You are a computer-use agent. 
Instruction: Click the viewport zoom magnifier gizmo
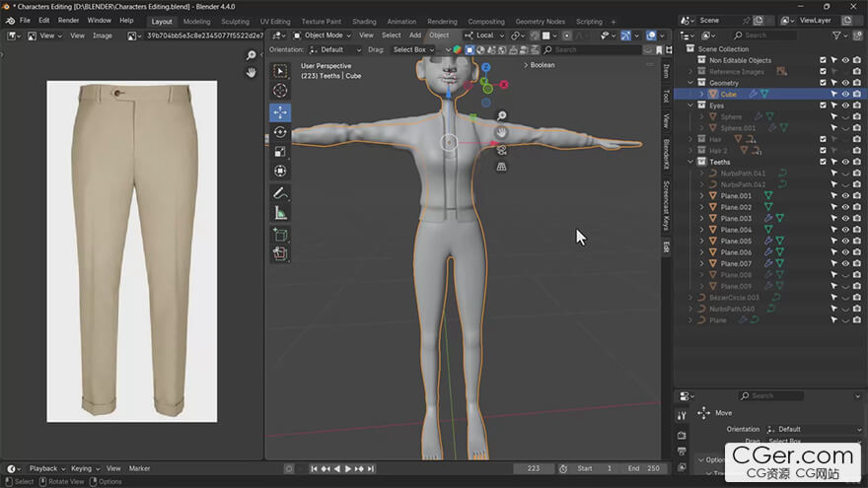(x=501, y=116)
